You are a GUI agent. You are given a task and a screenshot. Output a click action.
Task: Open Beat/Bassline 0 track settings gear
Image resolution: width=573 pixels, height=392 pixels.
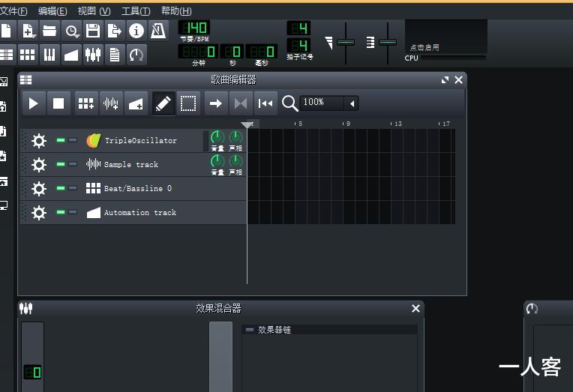coord(39,189)
